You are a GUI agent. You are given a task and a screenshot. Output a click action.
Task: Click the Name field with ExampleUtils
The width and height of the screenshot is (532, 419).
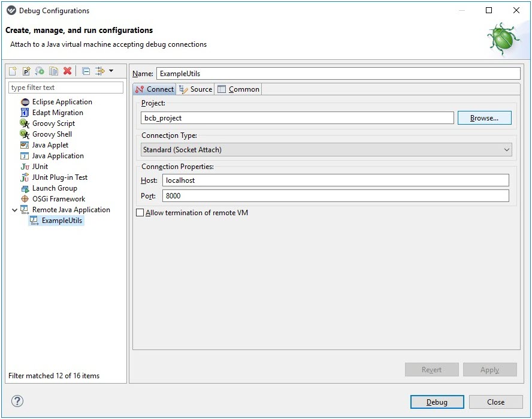pos(338,74)
